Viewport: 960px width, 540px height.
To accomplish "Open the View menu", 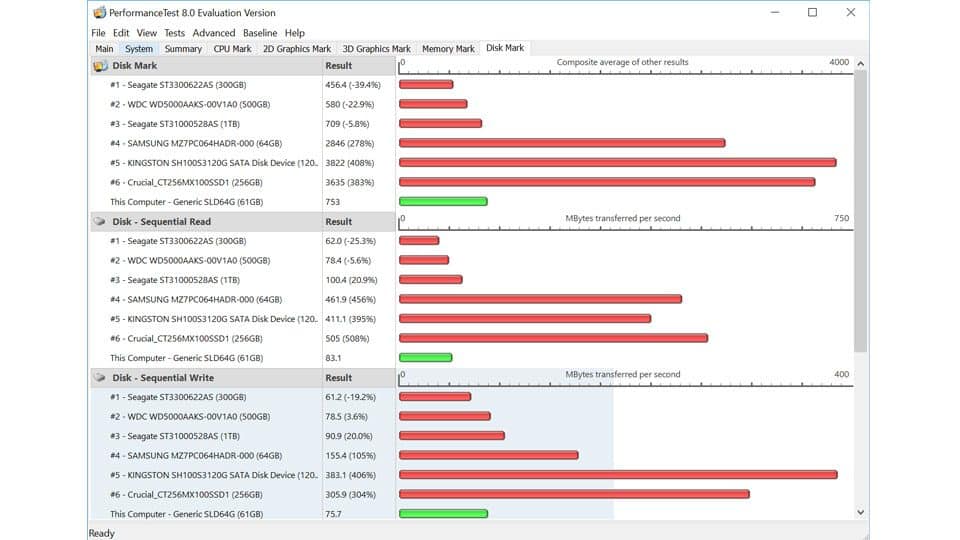I will tap(146, 33).
